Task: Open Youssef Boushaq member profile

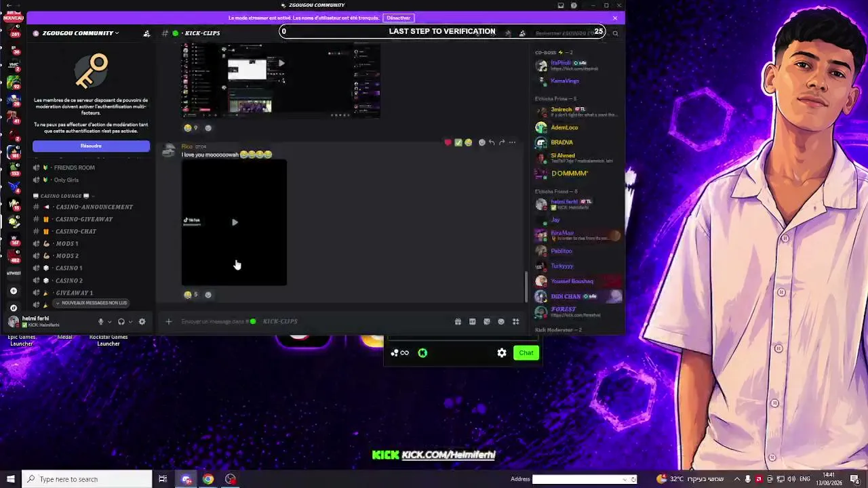Action: [x=576, y=281]
